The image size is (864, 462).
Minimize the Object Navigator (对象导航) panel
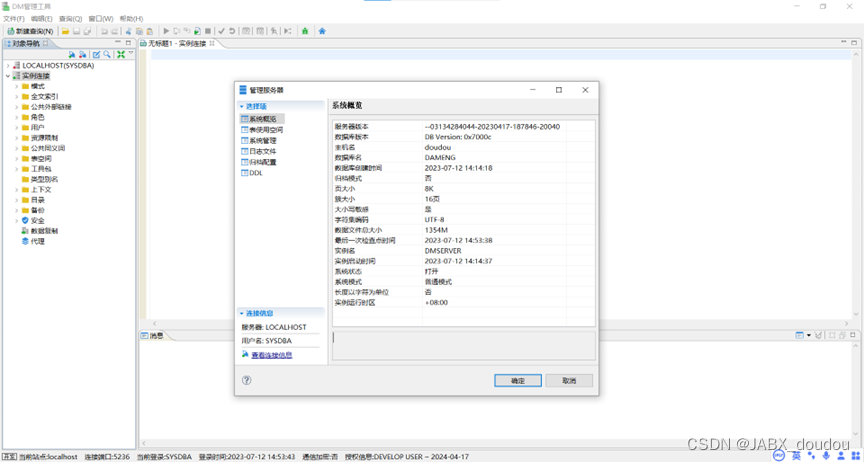point(117,42)
